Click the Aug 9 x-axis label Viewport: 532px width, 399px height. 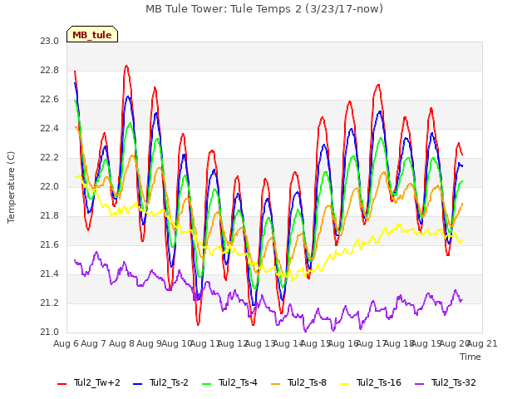[x=149, y=343]
